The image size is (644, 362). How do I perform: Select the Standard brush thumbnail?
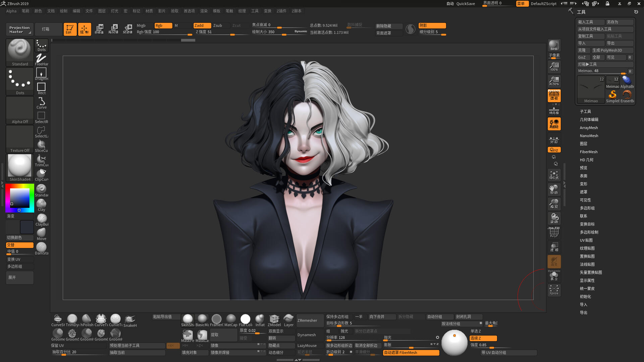[x=20, y=52]
